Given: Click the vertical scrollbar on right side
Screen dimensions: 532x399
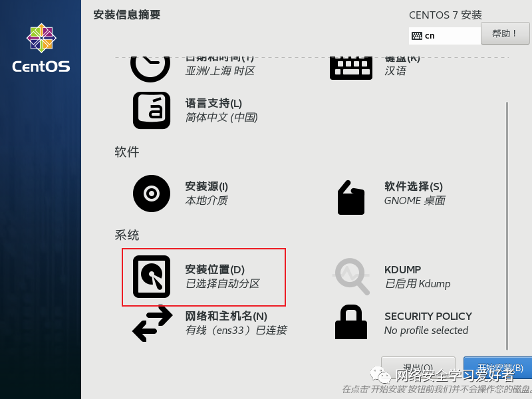Looking at the screenshot, I should 507,226.
